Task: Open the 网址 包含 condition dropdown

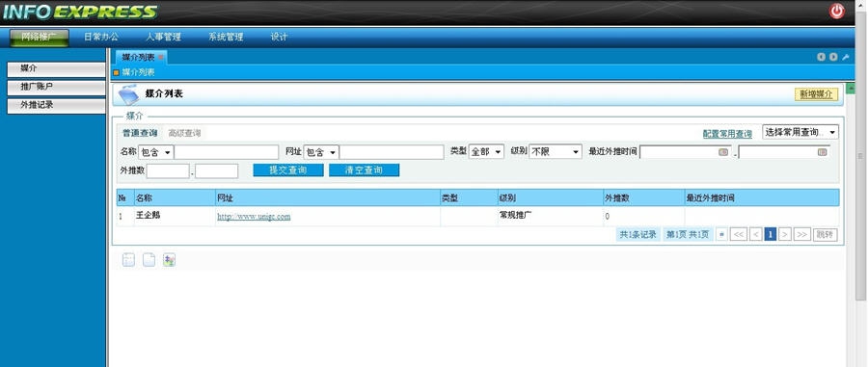Action: pyautogui.click(x=321, y=152)
